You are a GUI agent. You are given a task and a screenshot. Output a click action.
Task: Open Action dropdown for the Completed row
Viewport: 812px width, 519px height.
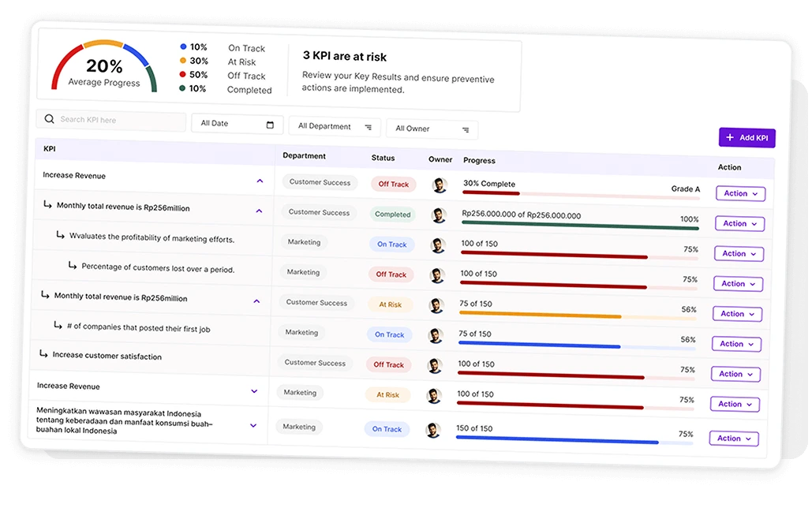[739, 223]
